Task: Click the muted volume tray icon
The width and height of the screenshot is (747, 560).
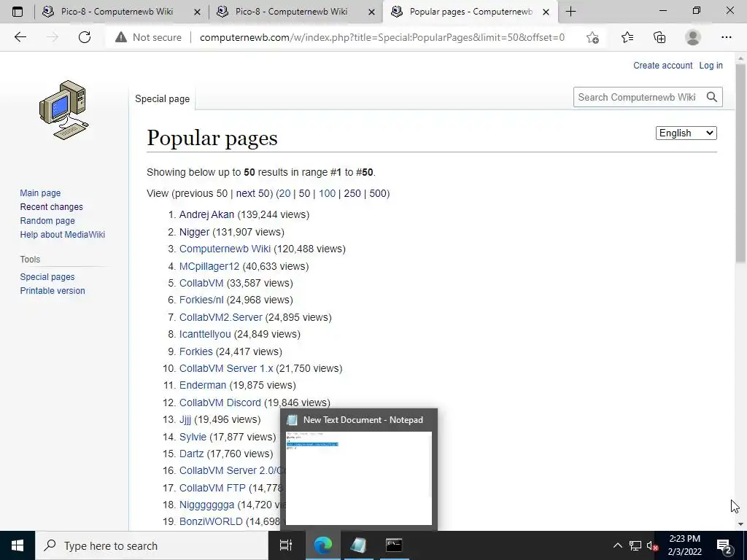Action: [x=652, y=545]
